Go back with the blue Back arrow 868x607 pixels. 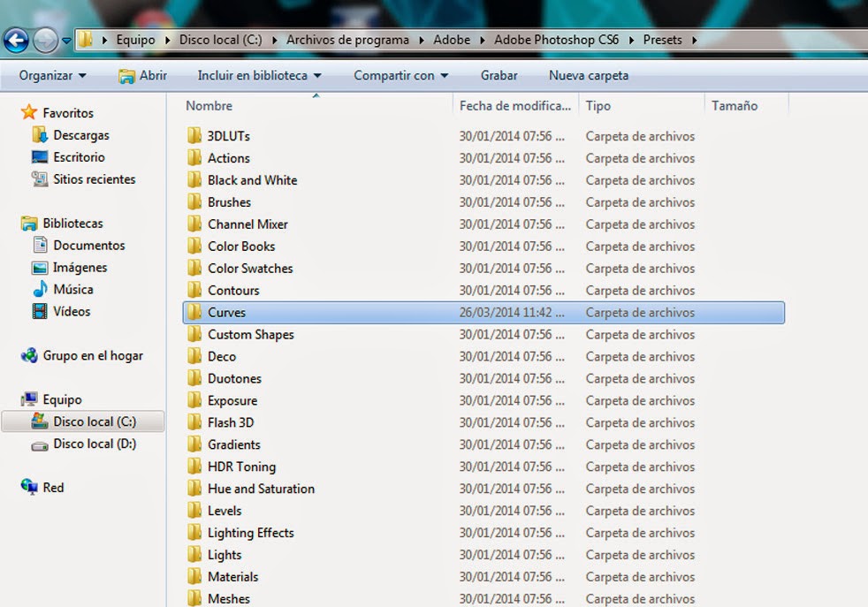16,40
